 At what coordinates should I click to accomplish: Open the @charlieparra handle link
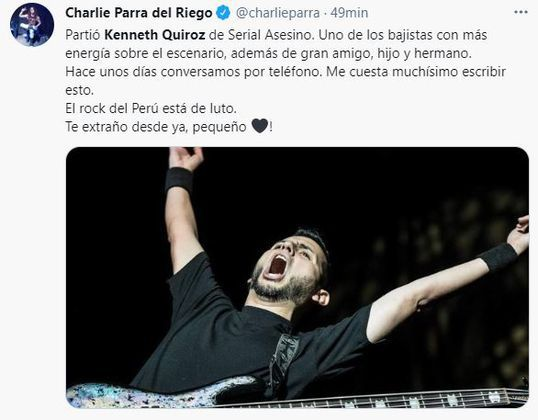pos(278,13)
